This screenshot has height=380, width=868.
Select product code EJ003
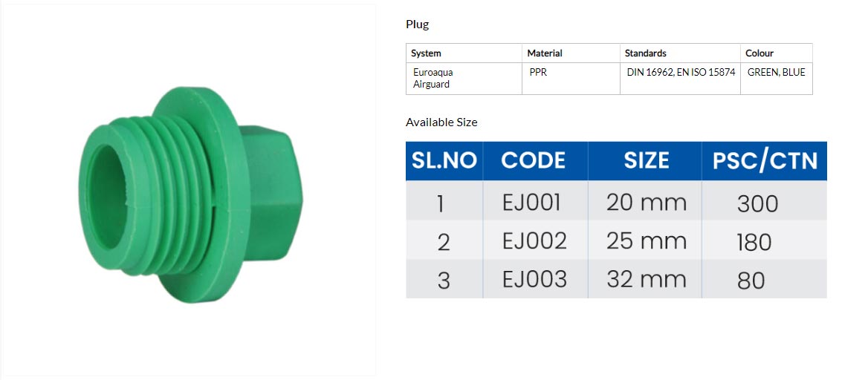(x=534, y=279)
